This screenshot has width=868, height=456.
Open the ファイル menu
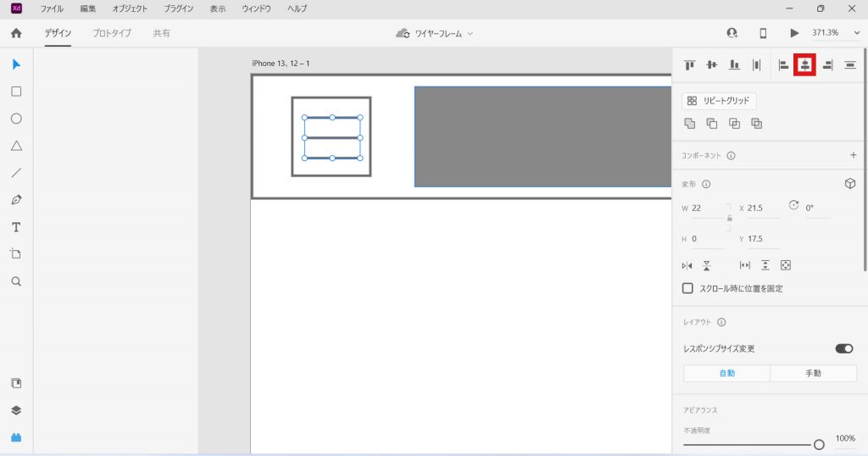[52, 8]
